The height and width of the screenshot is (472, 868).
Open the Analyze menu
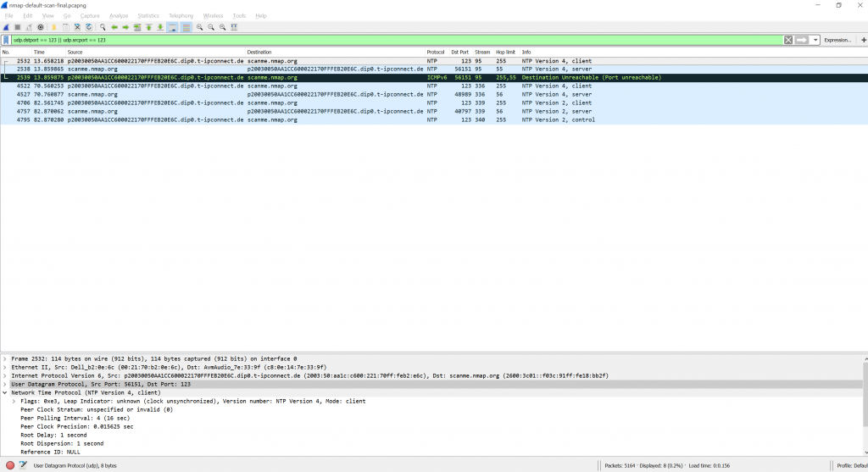[x=119, y=15]
